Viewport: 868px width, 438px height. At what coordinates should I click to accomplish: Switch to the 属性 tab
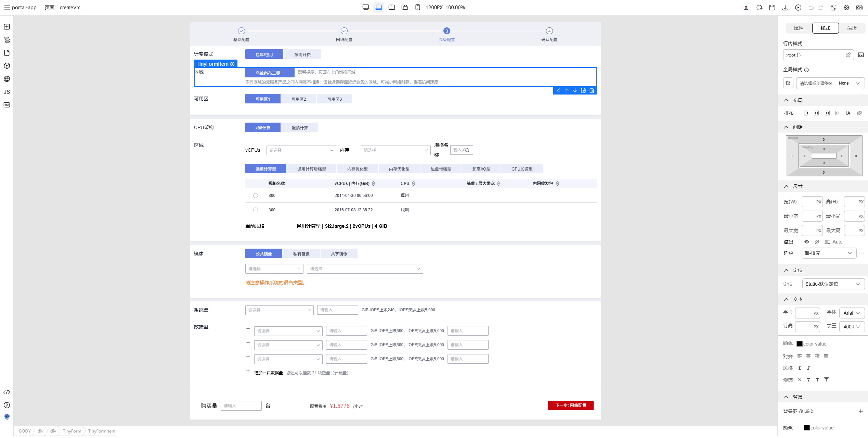pyautogui.click(x=799, y=28)
